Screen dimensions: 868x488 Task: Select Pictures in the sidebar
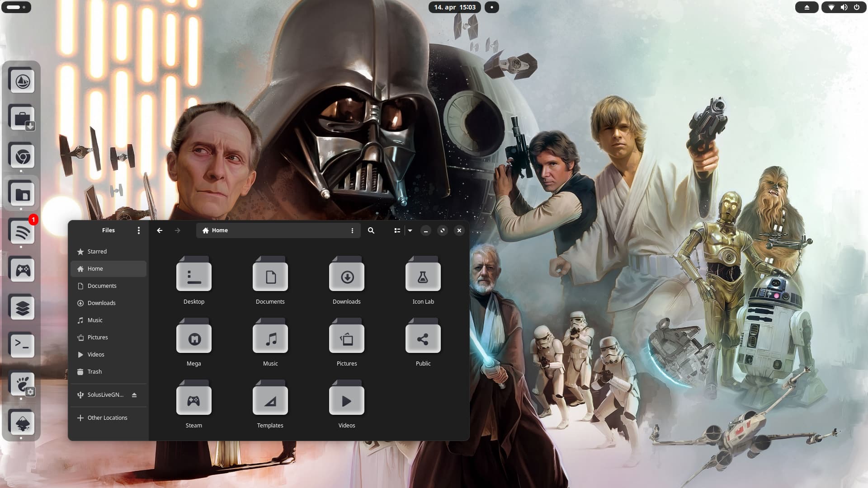108,338
